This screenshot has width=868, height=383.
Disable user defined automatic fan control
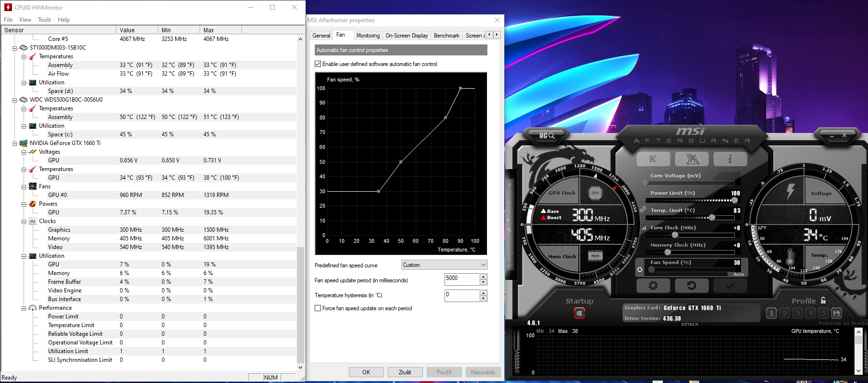(318, 64)
